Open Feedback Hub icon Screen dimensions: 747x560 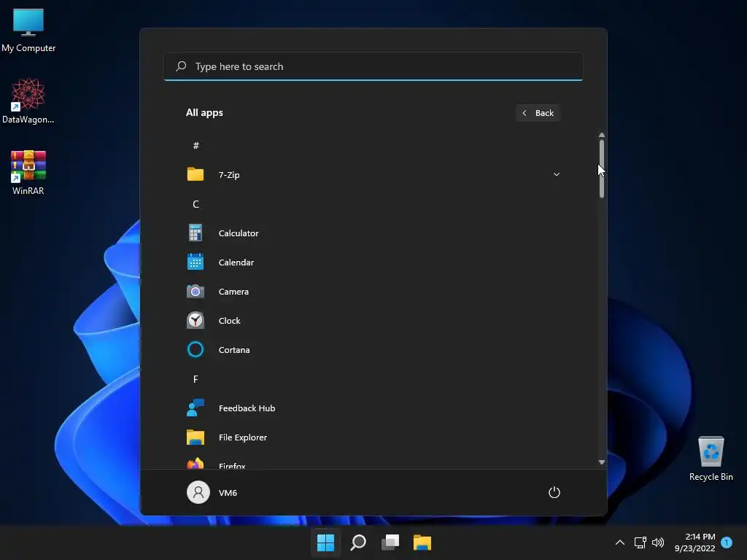tap(196, 408)
